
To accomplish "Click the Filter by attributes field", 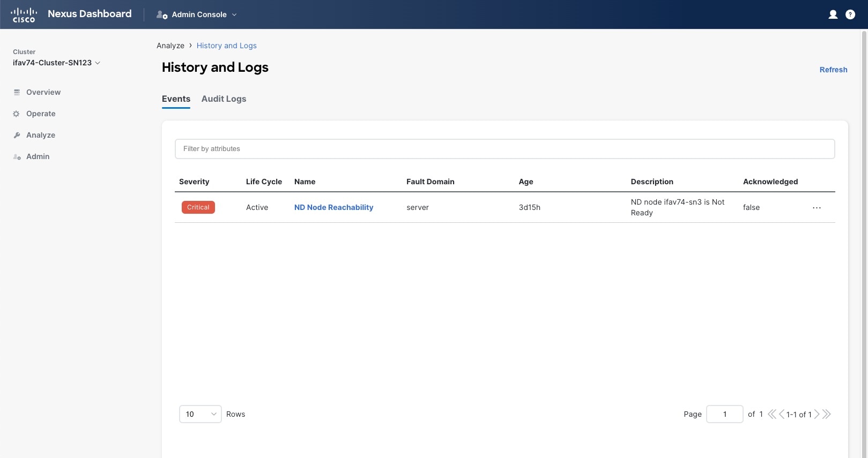I will 505,149.
